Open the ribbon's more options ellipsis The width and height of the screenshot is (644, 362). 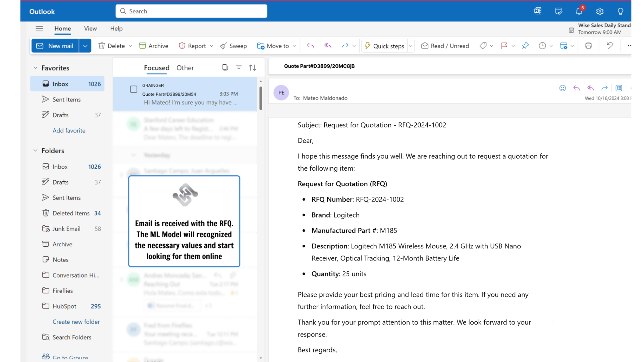629,46
